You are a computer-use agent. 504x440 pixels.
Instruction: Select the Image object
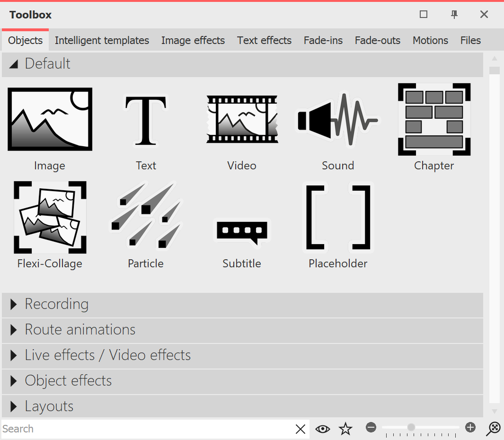50,119
